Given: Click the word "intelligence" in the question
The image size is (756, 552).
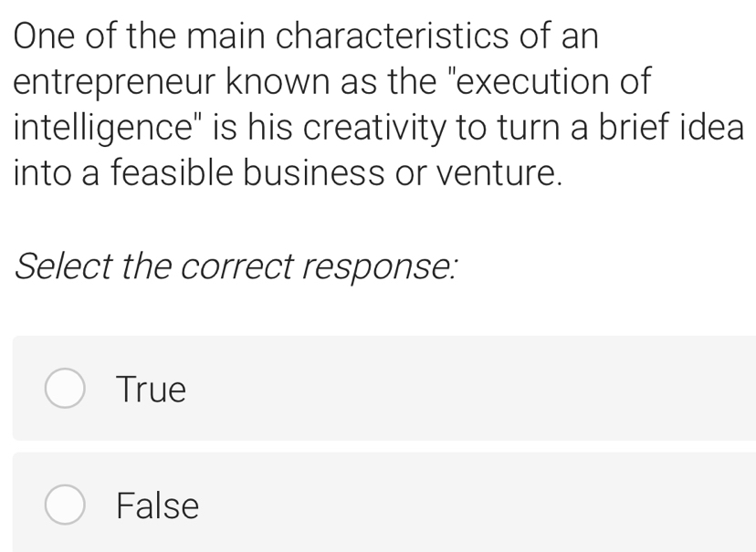Looking at the screenshot, I should click(x=100, y=127).
